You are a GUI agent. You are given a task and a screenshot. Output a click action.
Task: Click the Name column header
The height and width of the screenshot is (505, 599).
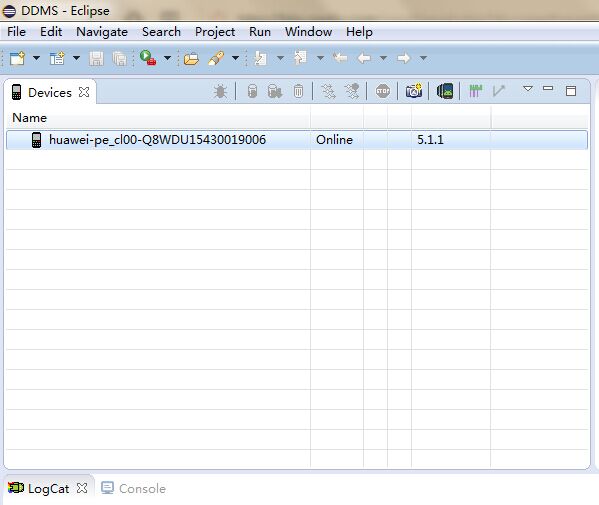coord(158,118)
